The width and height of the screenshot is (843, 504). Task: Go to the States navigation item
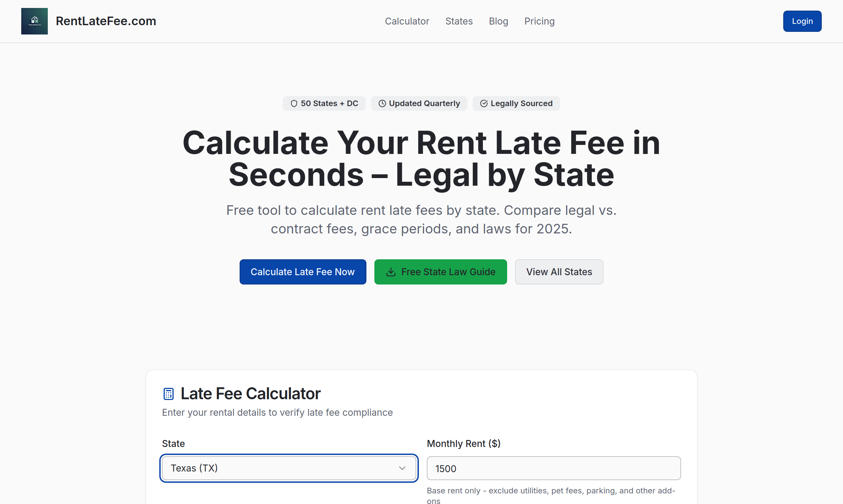click(x=459, y=21)
